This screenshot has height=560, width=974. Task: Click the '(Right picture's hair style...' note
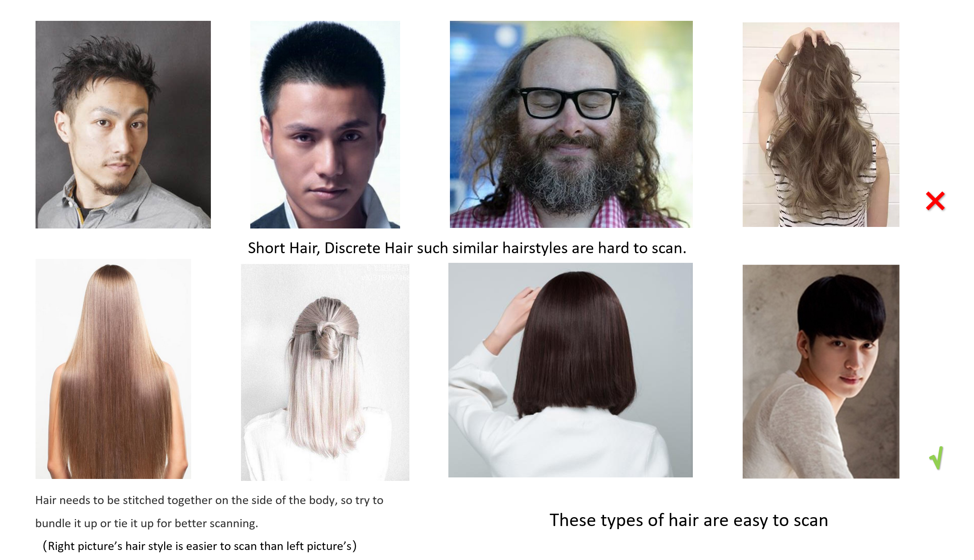tap(200, 546)
